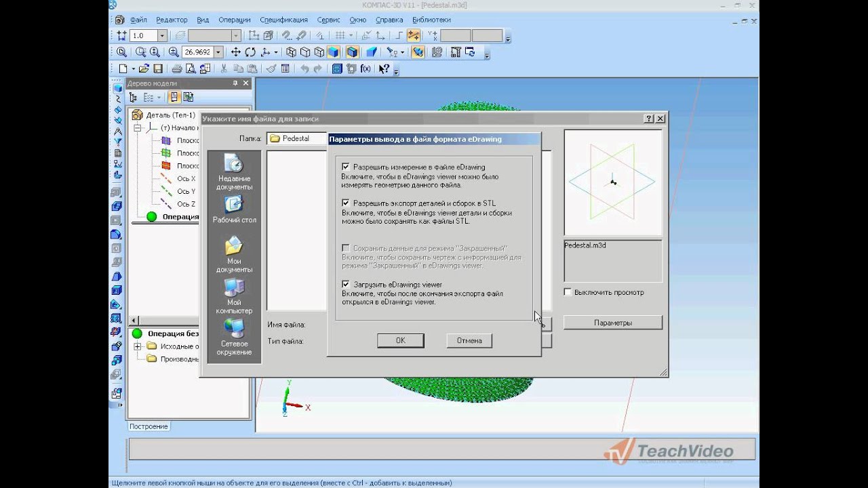The height and width of the screenshot is (488, 868).
Task: Toggle shaded-with-edges display mode icon
Action: click(352, 52)
